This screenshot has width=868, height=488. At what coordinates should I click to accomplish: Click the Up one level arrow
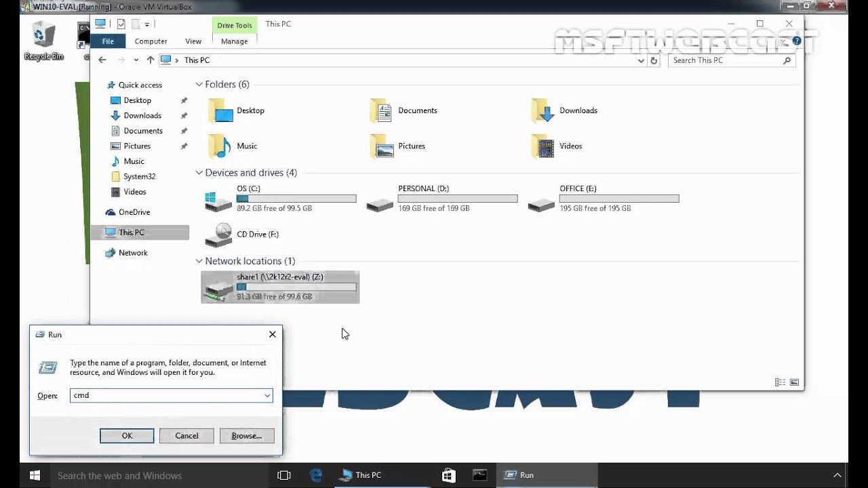point(151,60)
